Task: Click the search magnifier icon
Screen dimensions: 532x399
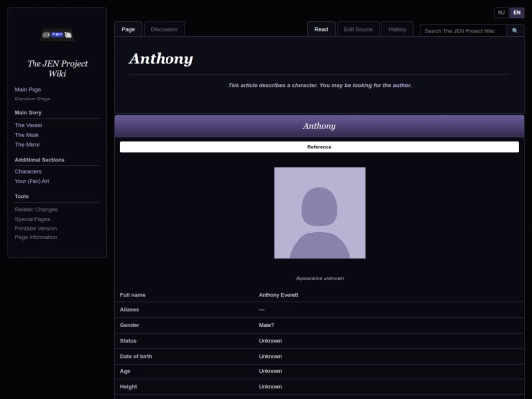Action: tap(515, 31)
